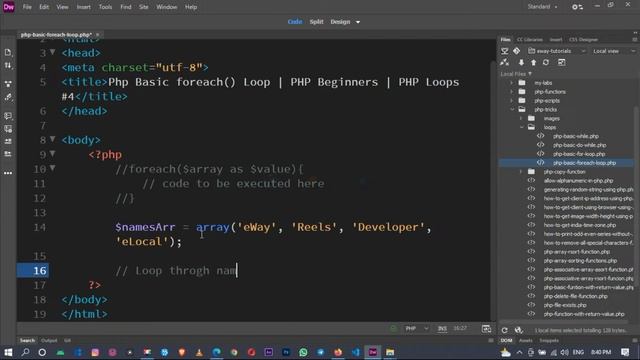Open the Site menu
The width and height of the screenshot is (640, 360).
coord(144,7)
